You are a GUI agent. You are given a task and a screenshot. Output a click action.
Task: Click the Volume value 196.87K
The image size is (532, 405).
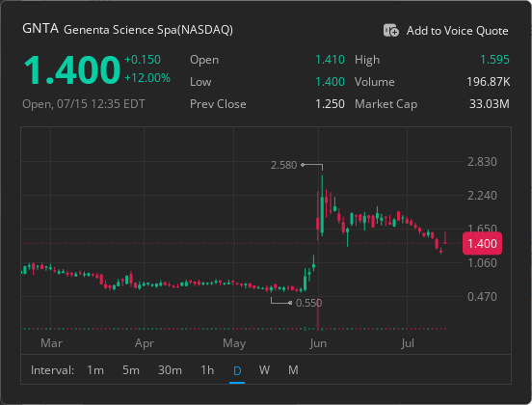point(489,82)
